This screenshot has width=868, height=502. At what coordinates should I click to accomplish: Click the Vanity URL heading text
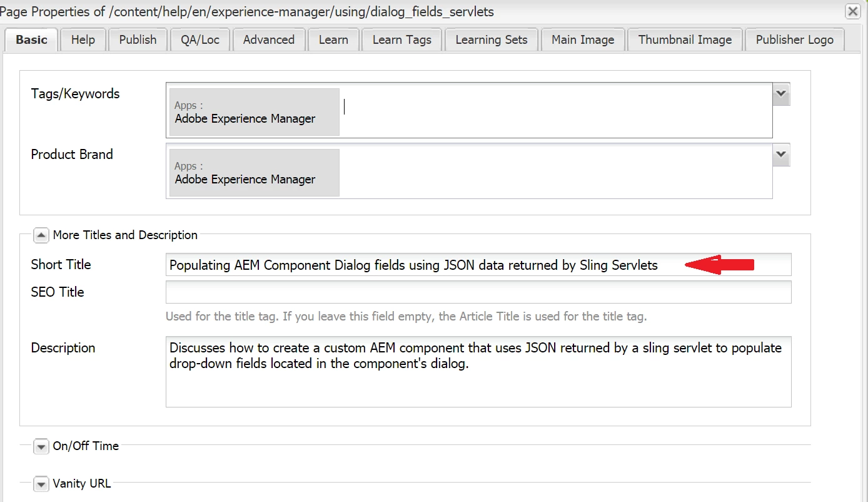click(82, 484)
